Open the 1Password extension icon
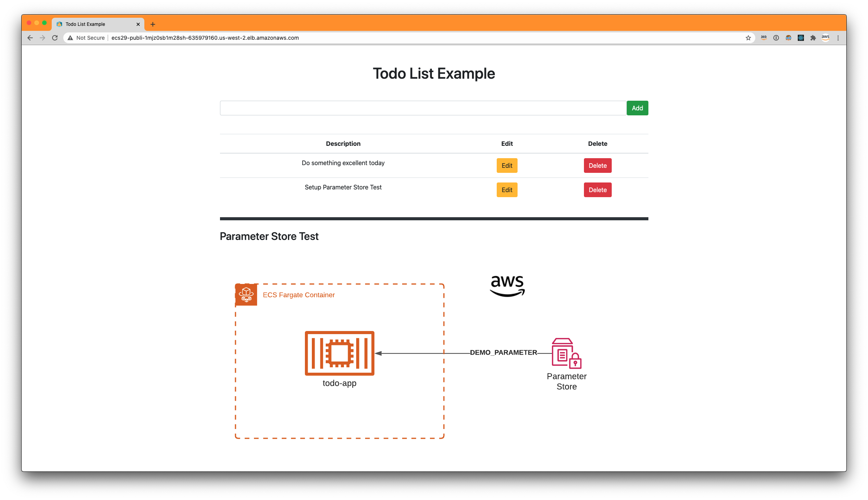Screen dimensions: 868x500 coord(776,38)
